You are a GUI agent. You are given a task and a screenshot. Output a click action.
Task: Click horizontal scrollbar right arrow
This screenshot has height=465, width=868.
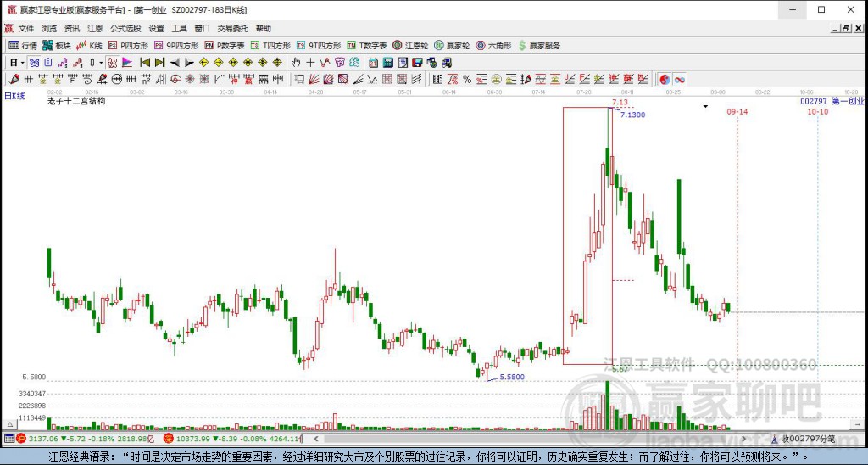743,439
